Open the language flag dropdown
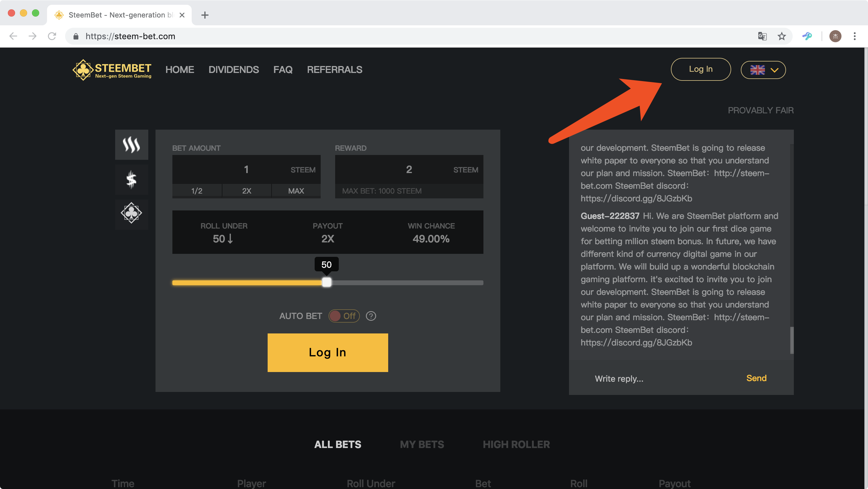 [763, 70]
